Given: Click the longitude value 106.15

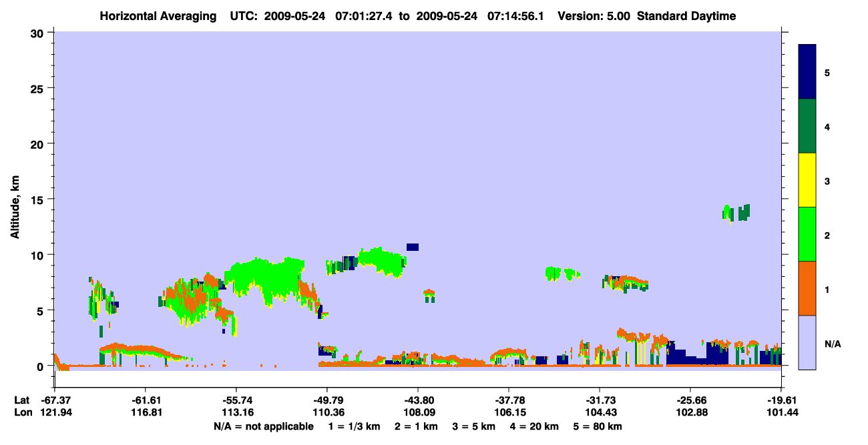Looking at the screenshot, I should 509,412.
